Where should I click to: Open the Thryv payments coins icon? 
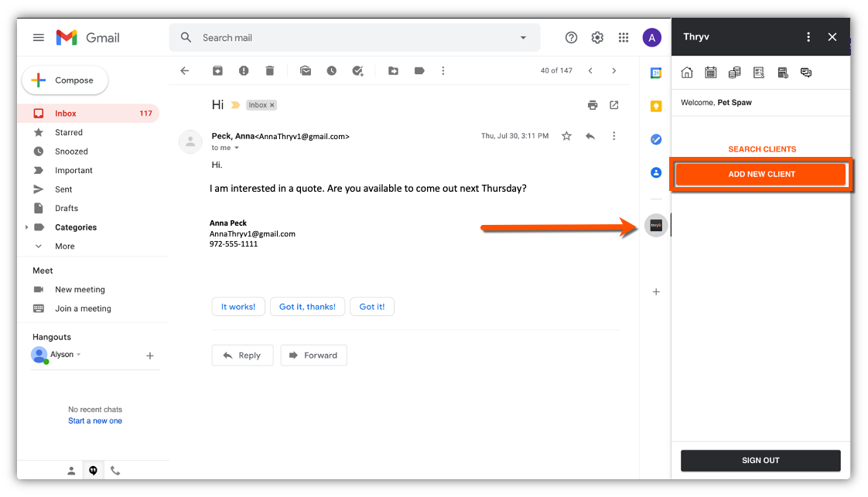[x=735, y=73]
